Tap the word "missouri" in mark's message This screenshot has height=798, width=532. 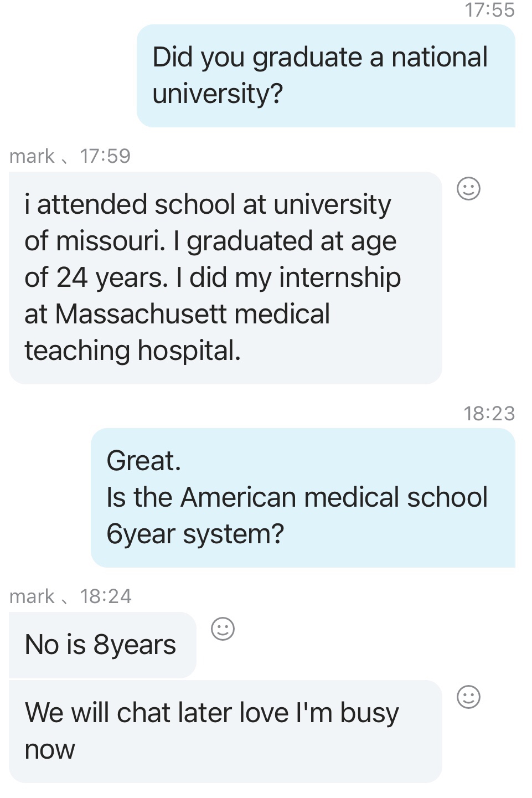[x=110, y=241]
